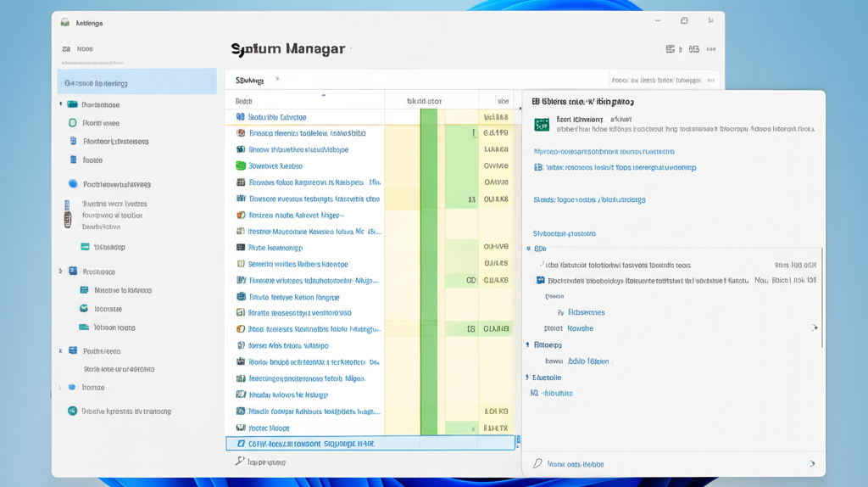
Task: Click the large green icon in the details panel
Action: tap(541, 125)
